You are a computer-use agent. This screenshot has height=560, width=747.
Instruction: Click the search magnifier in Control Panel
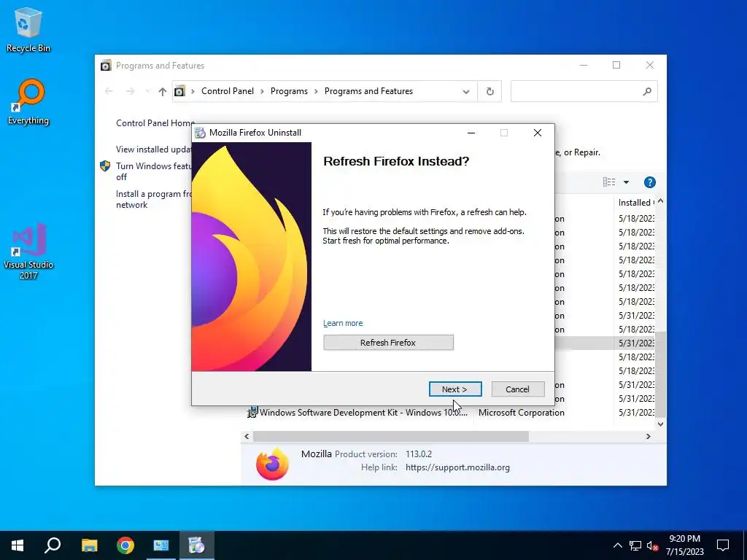click(647, 91)
